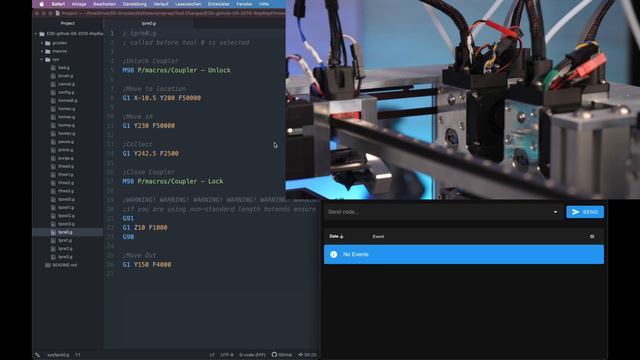Viewport: 640px width, 360px height.
Task: Open bed.g in the file tree
Action: click(x=63, y=68)
